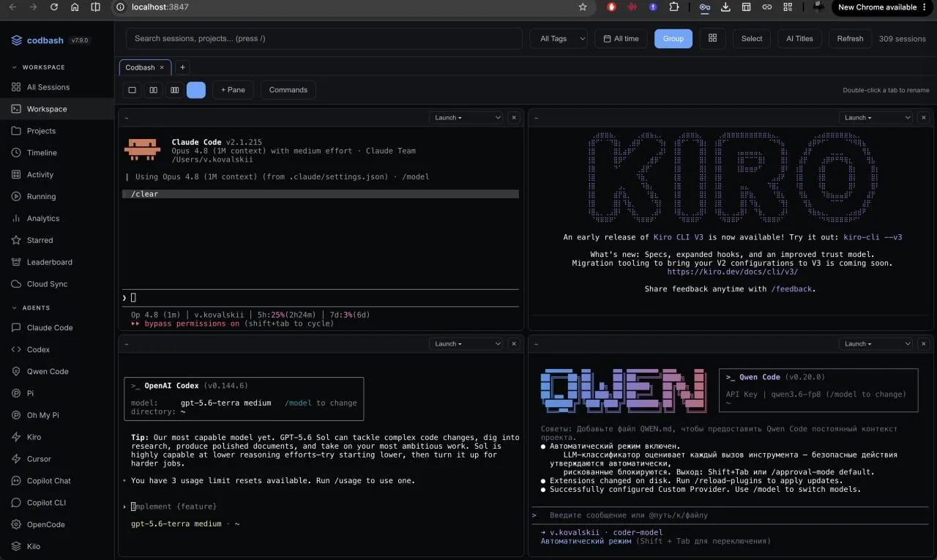Image resolution: width=937 pixels, height=560 pixels.
Task: Click the browser address bar
Action: pyautogui.click(x=351, y=7)
